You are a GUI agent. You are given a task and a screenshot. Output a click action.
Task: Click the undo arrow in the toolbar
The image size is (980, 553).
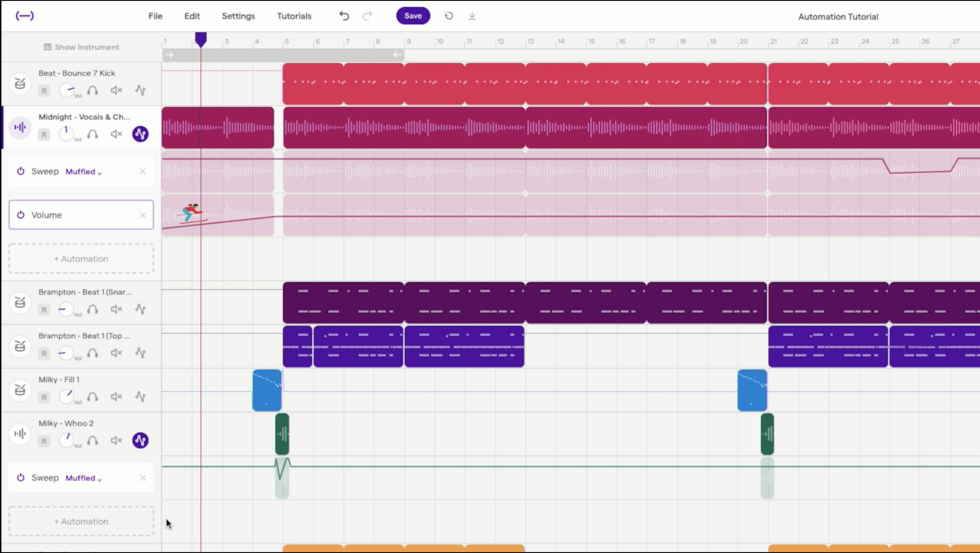(x=344, y=15)
